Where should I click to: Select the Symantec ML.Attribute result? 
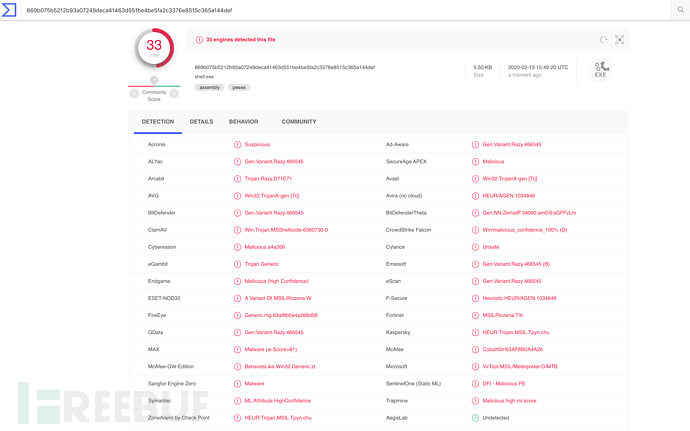[x=278, y=401]
